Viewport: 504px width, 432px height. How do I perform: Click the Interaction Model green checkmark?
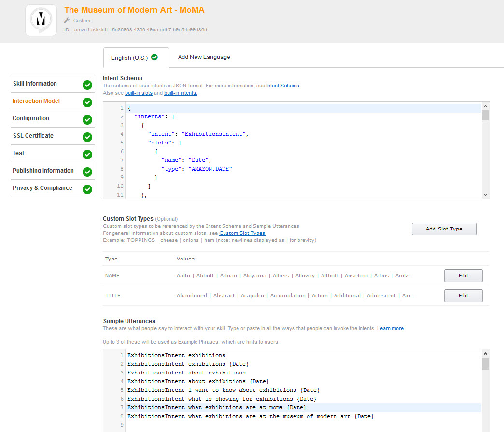point(87,102)
